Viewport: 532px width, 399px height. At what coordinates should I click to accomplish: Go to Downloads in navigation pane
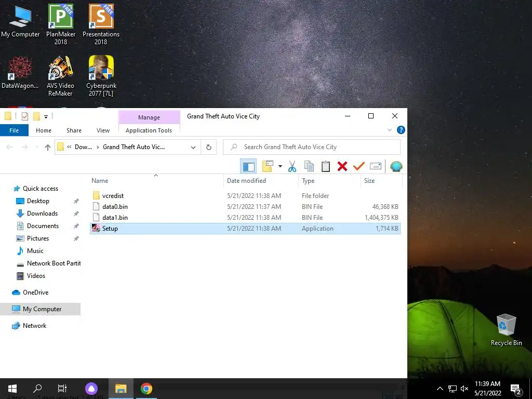(42, 214)
